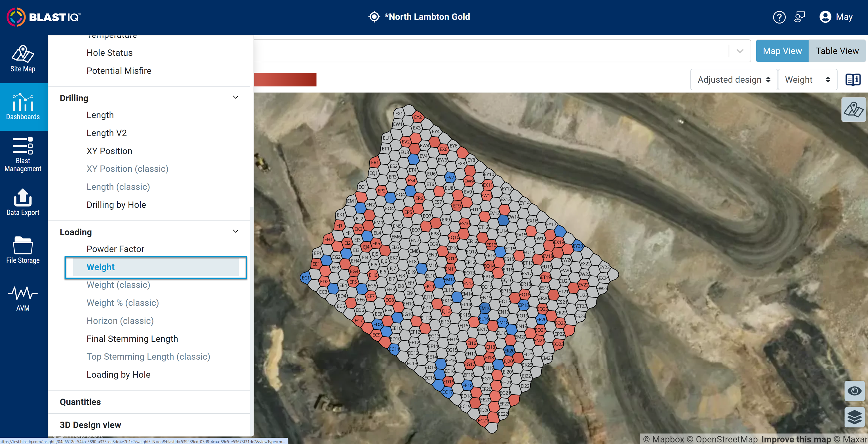Select red hole EC21 on the map
The image size is (868, 444).
tap(483, 420)
